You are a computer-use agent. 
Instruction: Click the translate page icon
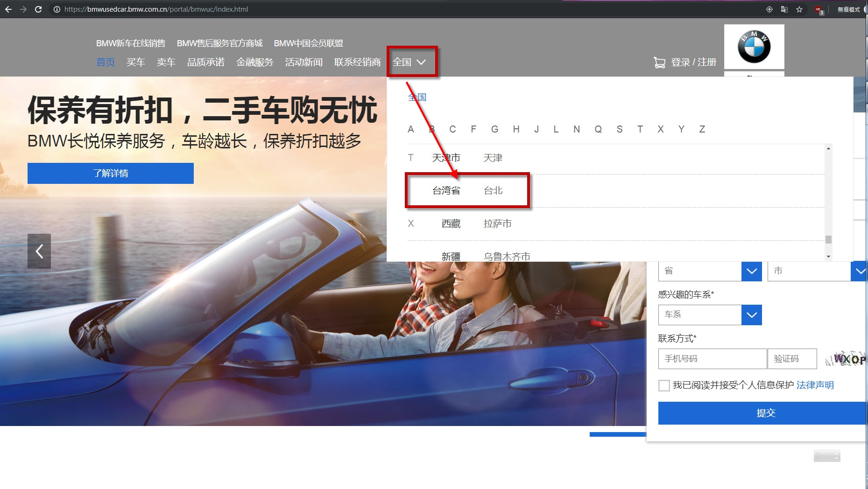point(784,9)
